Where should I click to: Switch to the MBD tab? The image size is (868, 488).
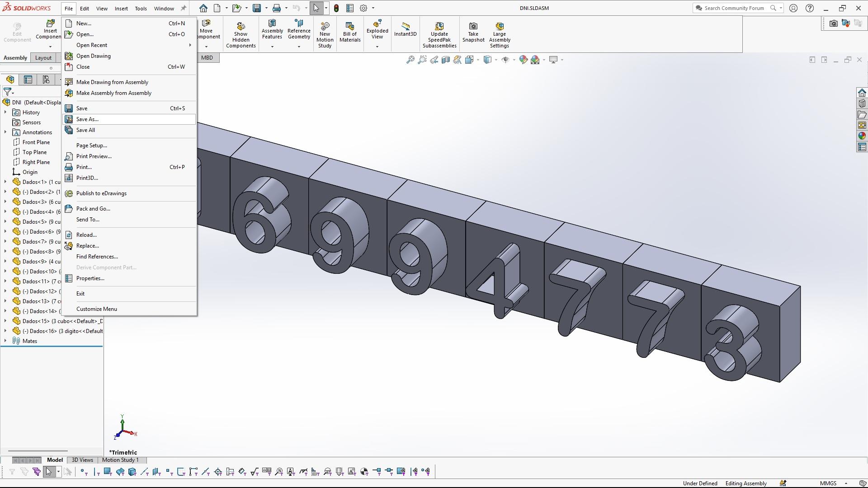click(x=207, y=58)
